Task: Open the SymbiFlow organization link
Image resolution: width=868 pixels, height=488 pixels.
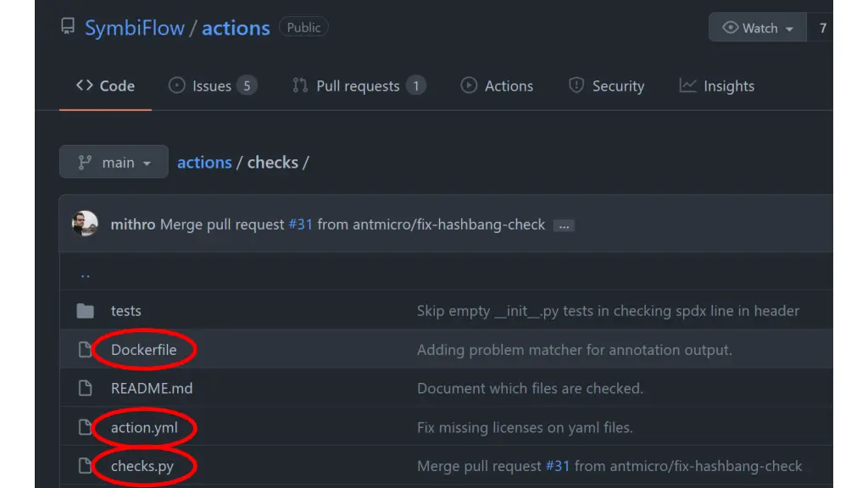Action: (x=135, y=28)
